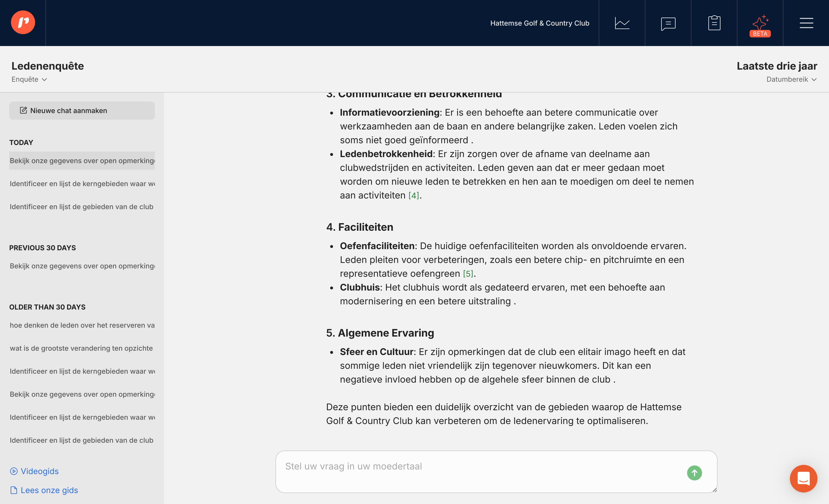Click Nieuwe chat aanmaken button
This screenshot has height=504, width=829.
click(x=82, y=111)
